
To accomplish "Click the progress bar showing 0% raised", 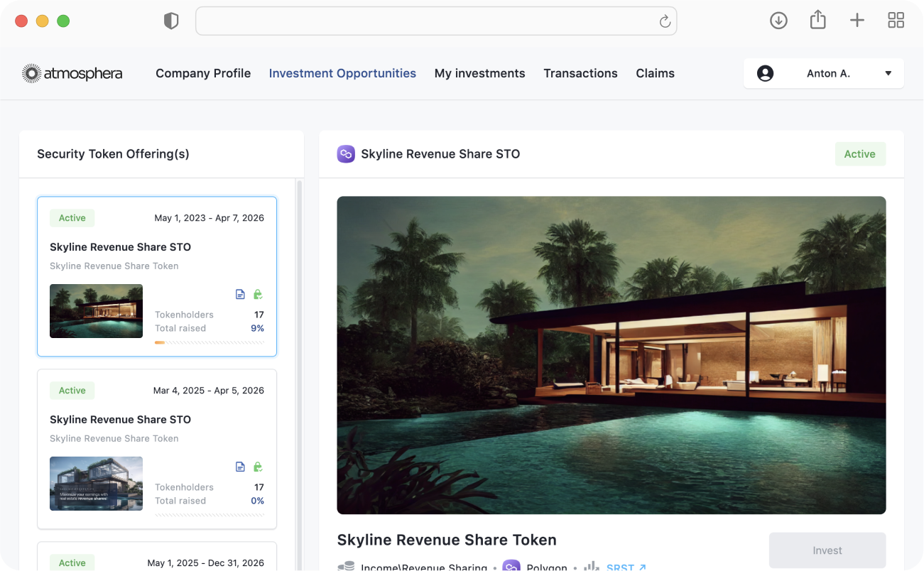I will tap(210, 515).
